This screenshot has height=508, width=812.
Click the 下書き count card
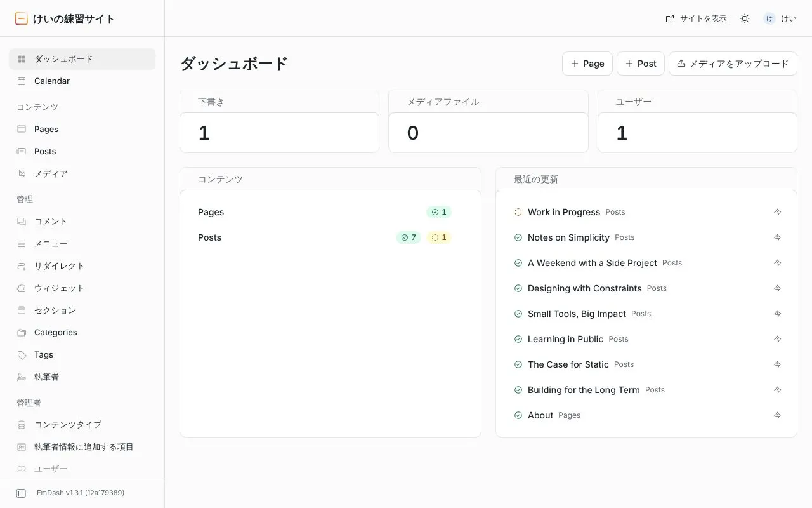point(280,121)
